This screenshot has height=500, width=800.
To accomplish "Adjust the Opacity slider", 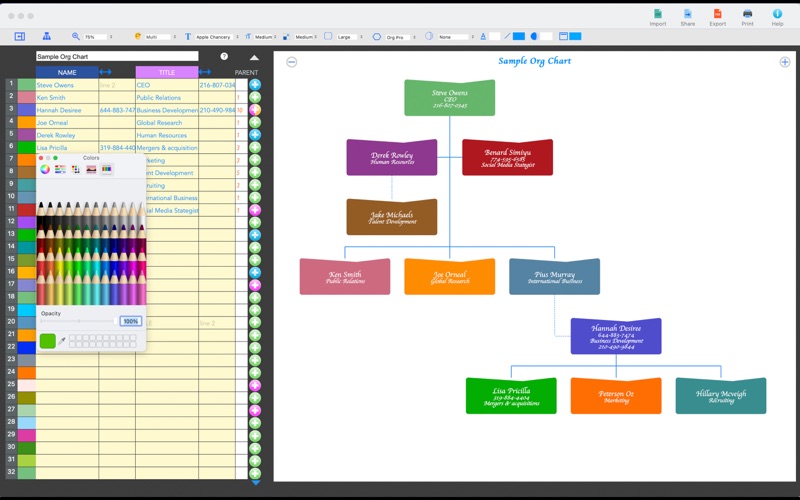I will point(79,321).
